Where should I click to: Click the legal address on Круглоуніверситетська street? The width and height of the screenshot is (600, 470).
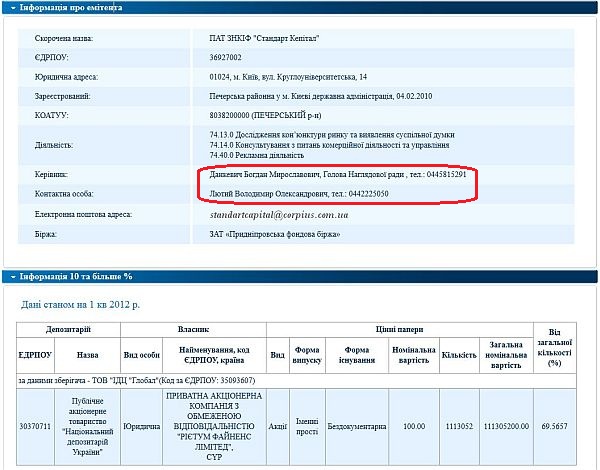289,77
